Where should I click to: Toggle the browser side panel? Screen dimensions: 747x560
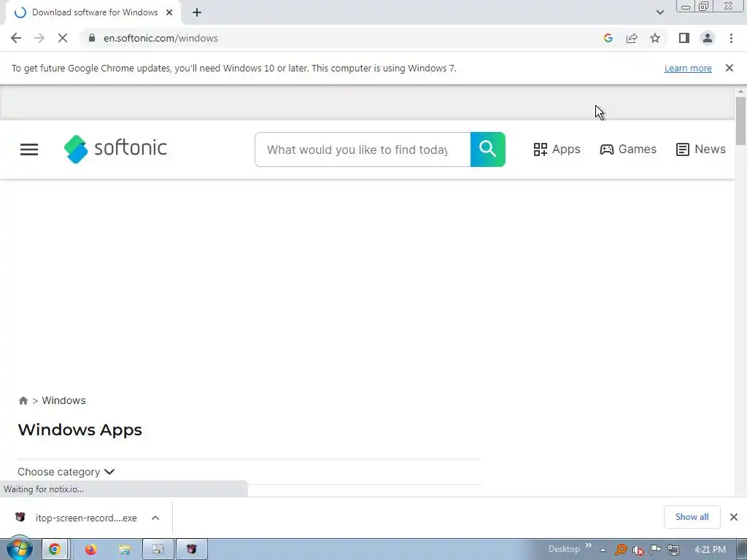click(684, 38)
